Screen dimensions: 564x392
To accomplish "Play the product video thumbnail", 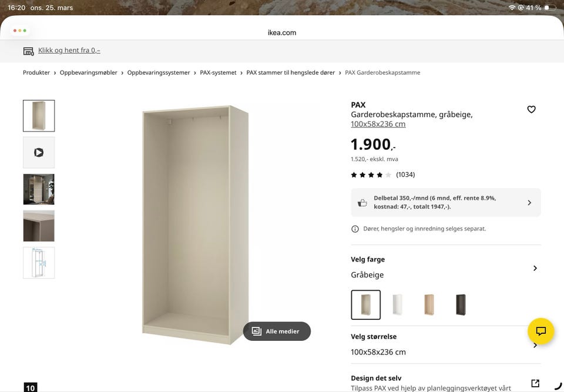I will click(39, 152).
